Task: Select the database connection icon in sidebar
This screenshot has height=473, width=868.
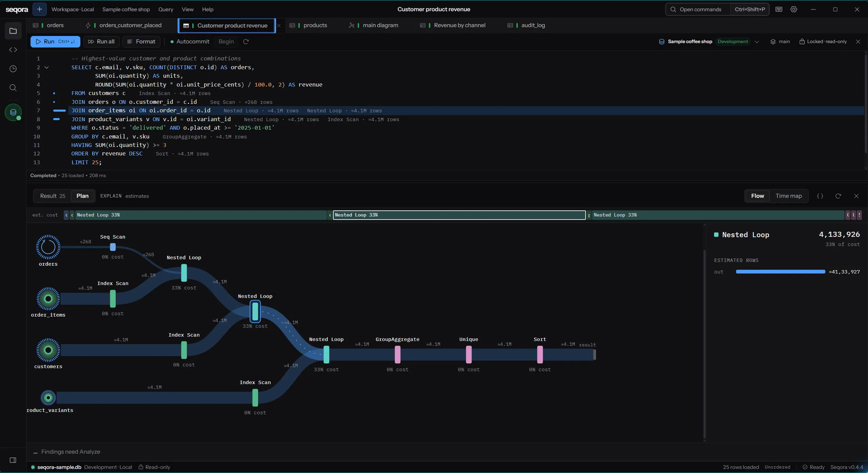Action: [13, 112]
